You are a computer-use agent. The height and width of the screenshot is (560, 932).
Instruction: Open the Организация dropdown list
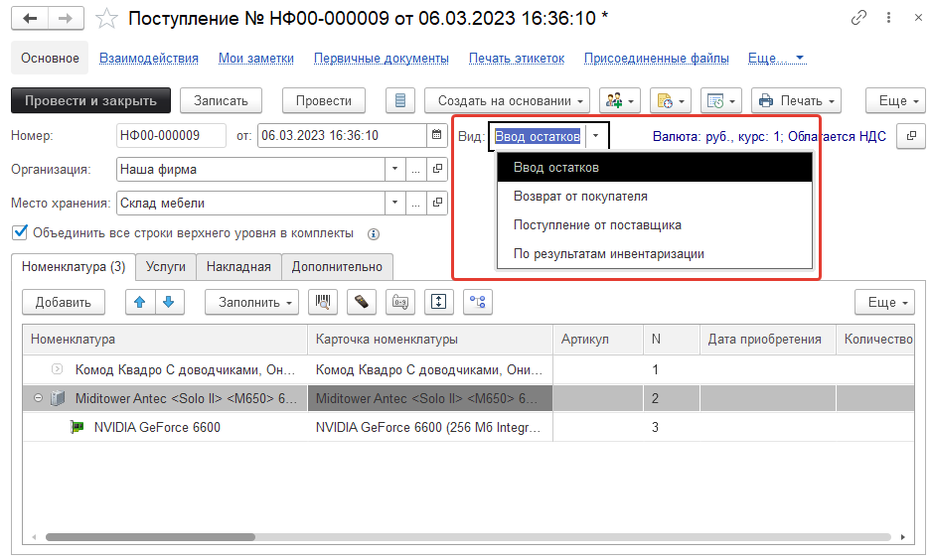pos(394,170)
